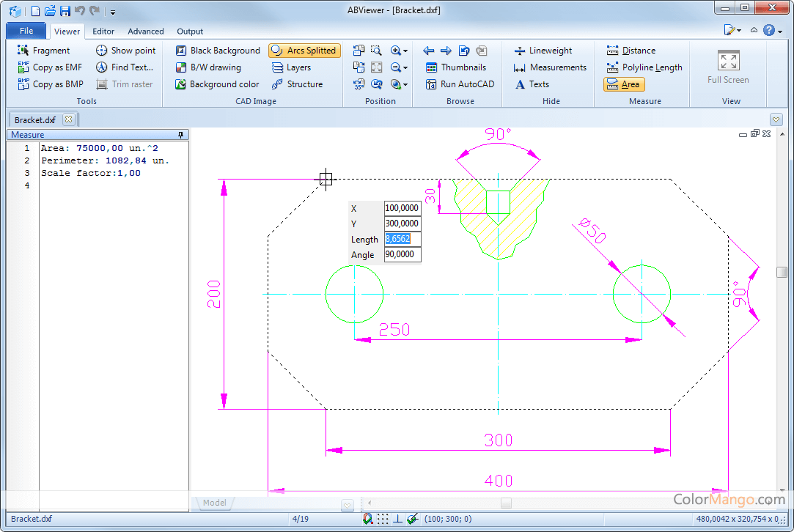Expand the zoom in dropdown arrow

click(x=405, y=51)
